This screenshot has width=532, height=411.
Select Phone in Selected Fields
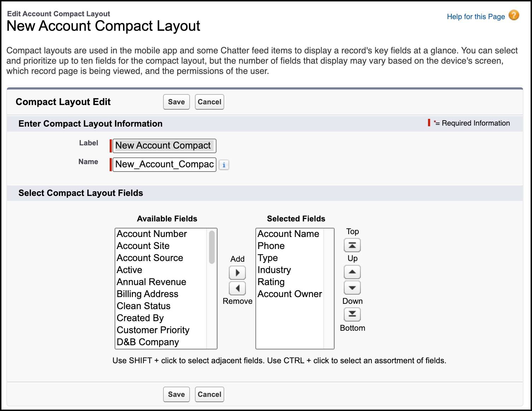pos(290,246)
